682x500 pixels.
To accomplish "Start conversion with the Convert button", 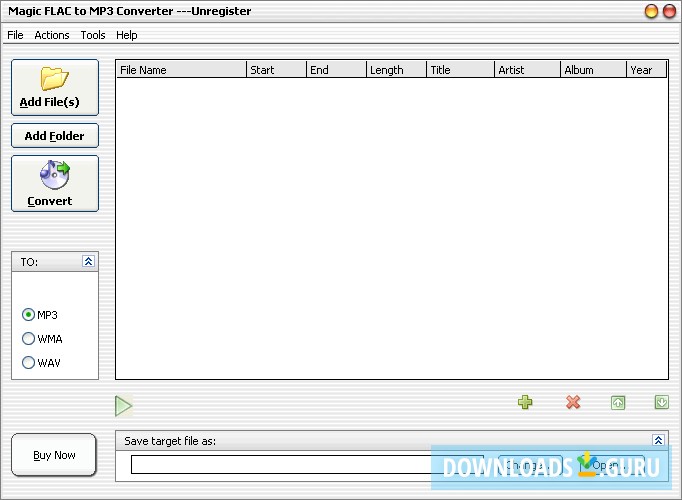I will click(55, 183).
